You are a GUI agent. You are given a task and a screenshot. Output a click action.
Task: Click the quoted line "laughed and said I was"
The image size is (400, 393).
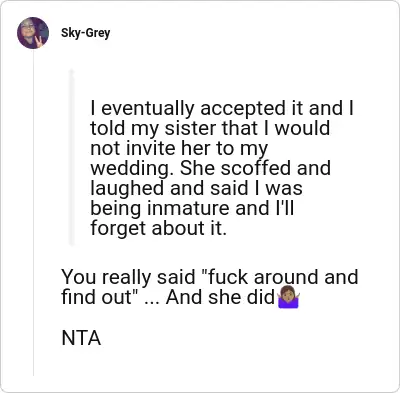[x=196, y=188]
